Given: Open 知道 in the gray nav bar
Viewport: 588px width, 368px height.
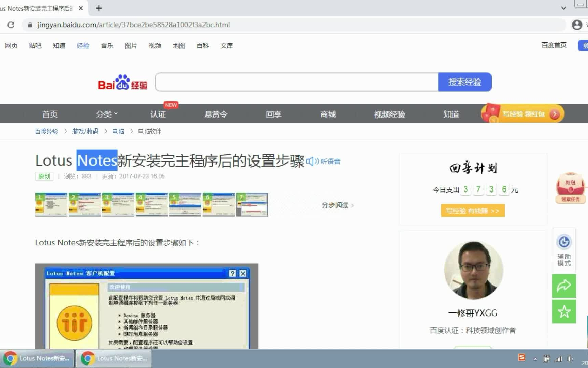Looking at the screenshot, I should tap(451, 114).
